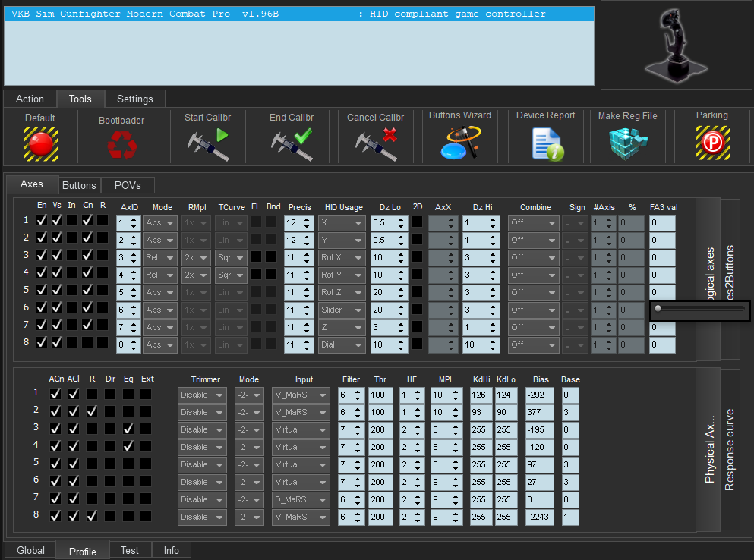Finish calibration using End Calibr icon
The image size is (754, 560).
(292, 143)
